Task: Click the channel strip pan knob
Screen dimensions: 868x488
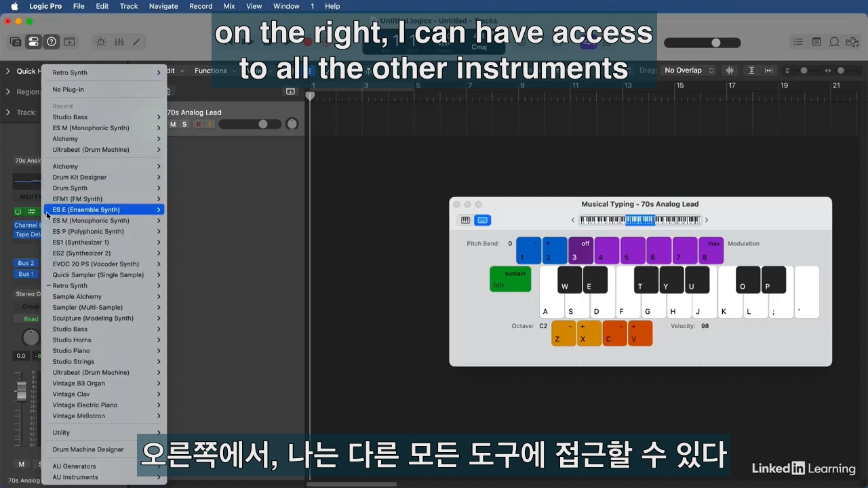Action: point(31,337)
